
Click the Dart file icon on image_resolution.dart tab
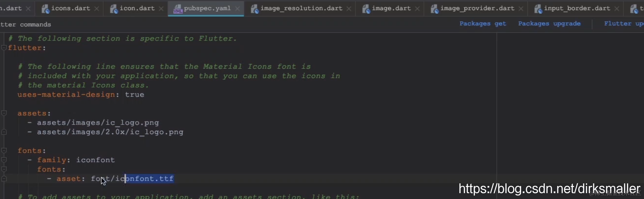[x=255, y=9]
